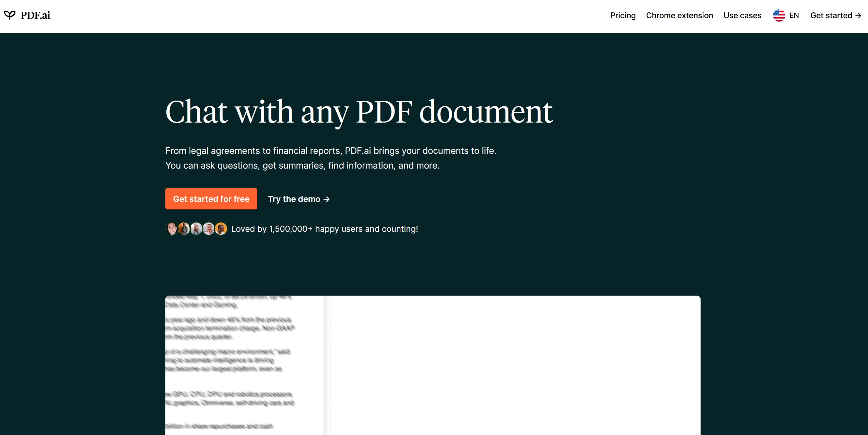Screen dimensions: 868x435
Task: Click the first user avatar icon
Action: (x=172, y=229)
